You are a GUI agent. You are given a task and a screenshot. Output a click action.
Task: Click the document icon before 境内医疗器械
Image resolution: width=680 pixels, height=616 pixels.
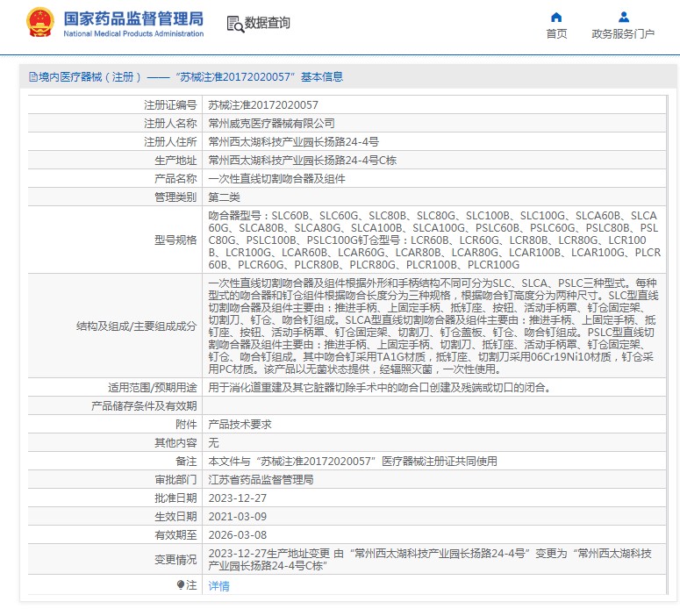click(x=33, y=77)
